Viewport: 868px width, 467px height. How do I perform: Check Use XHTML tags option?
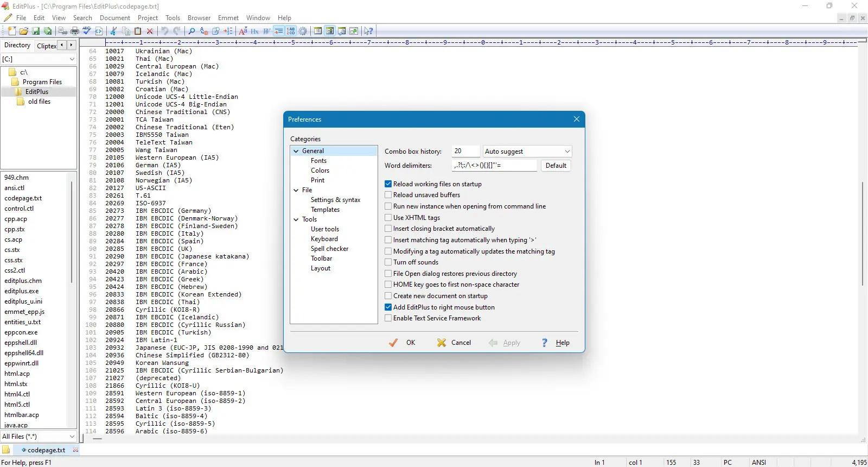(388, 218)
